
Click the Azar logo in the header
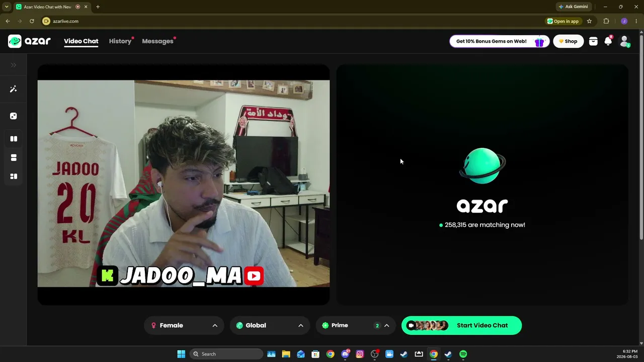click(x=29, y=41)
